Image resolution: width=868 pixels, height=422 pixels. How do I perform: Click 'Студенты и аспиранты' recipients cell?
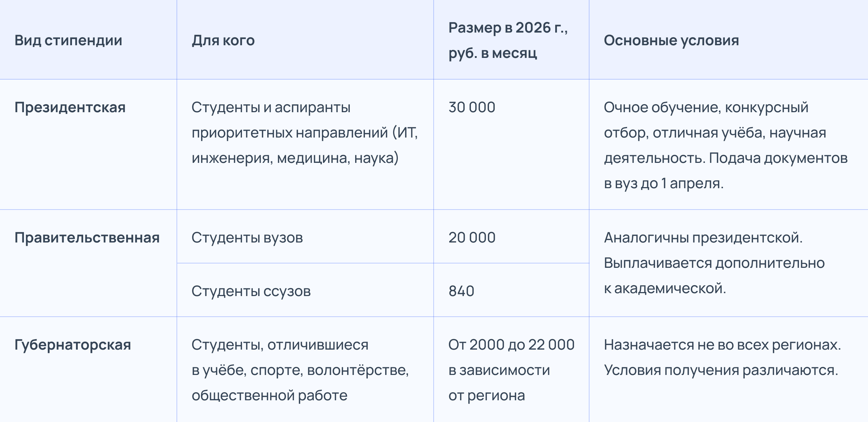(x=271, y=107)
